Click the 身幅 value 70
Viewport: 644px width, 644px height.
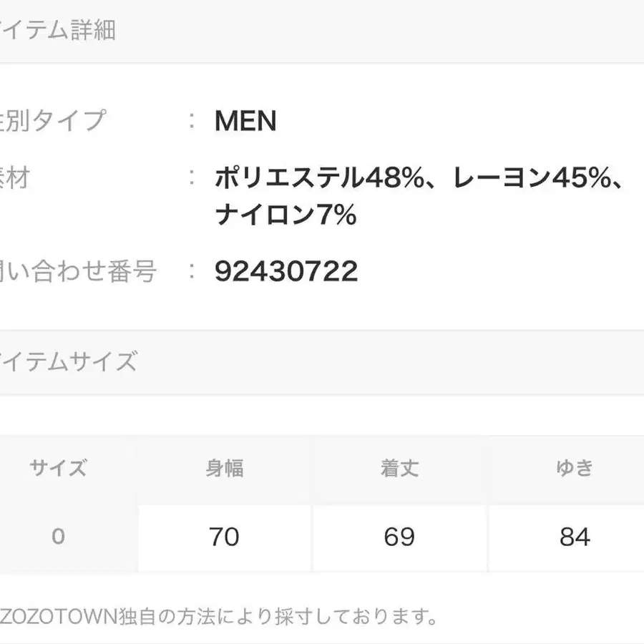click(224, 537)
